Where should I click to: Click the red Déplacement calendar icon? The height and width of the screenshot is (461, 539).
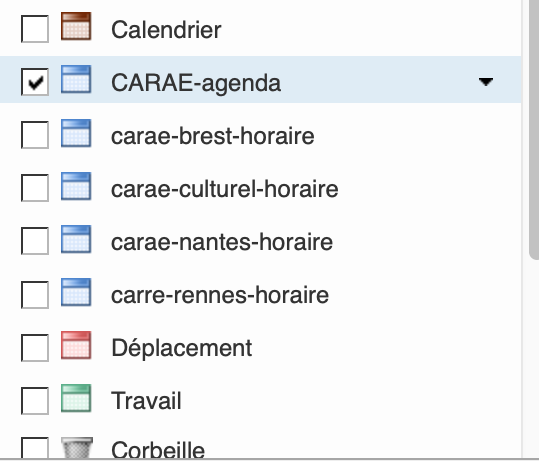76,345
